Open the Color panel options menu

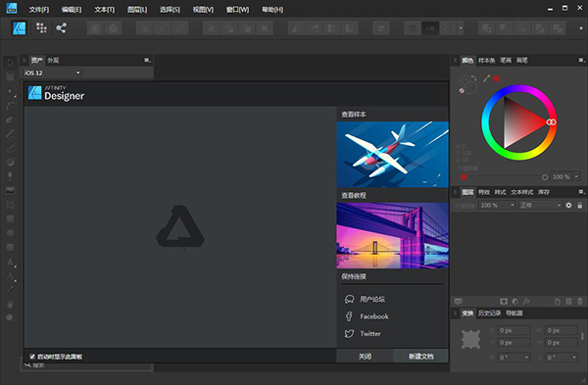pyautogui.click(x=581, y=60)
